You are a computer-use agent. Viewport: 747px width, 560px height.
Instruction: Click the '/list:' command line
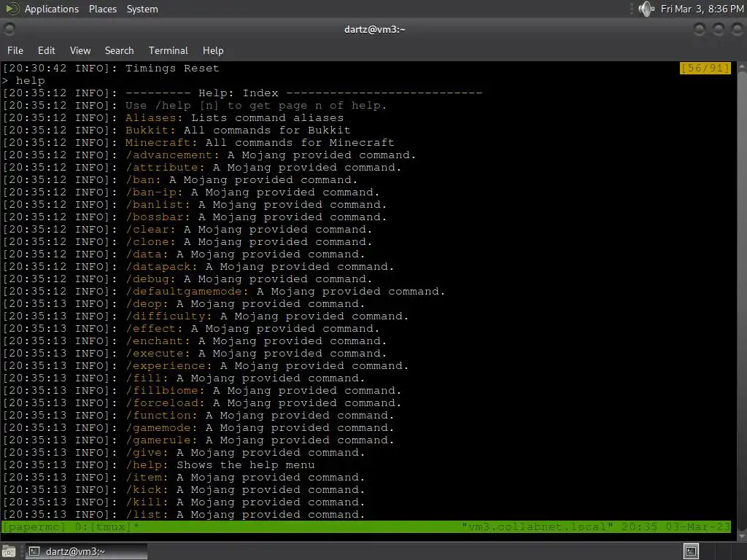(184, 514)
